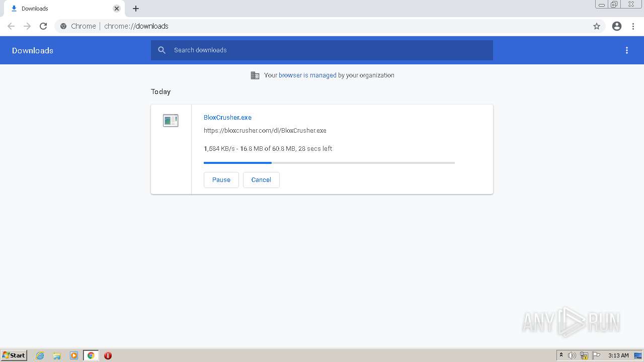The width and height of the screenshot is (644, 362).
Task: Open the Chrome three-dot main menu
Action: coord(633,26)
